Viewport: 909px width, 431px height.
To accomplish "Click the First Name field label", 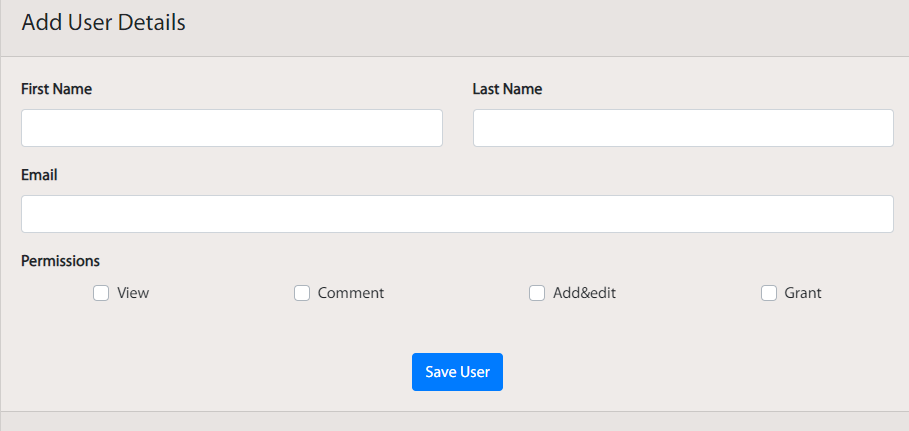I will click(x=56, y=89).
